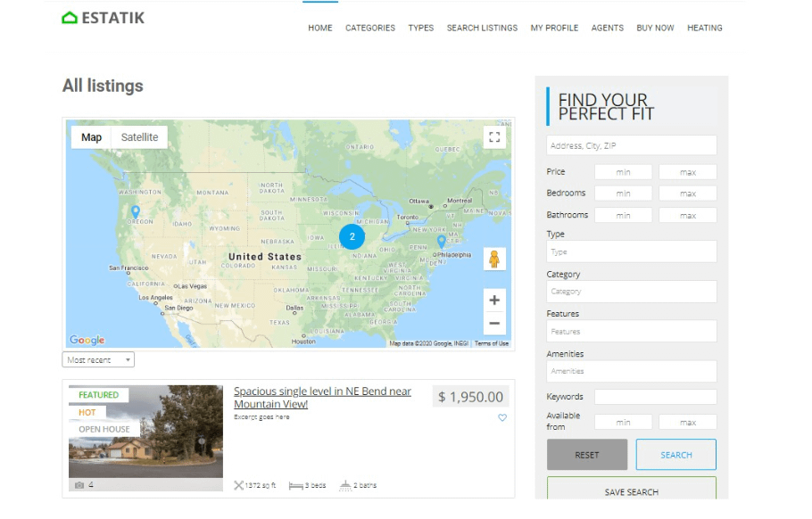
Task: Click the OPEN HOUSE label
Action: click(x=104, y=430)
